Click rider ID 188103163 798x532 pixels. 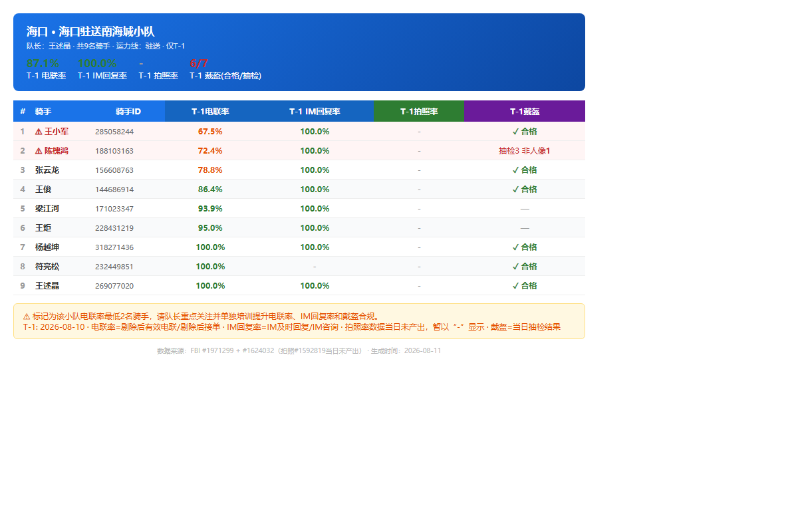click(114, 151)
